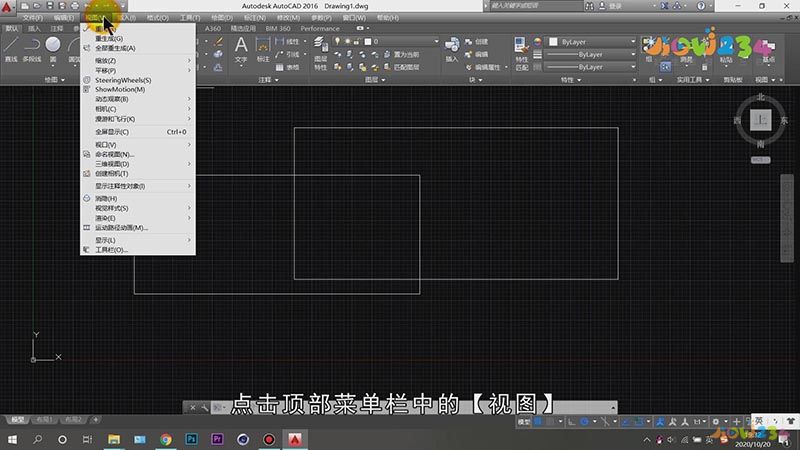Click the Autodesk Exchange Apps icon

point(664,6)
